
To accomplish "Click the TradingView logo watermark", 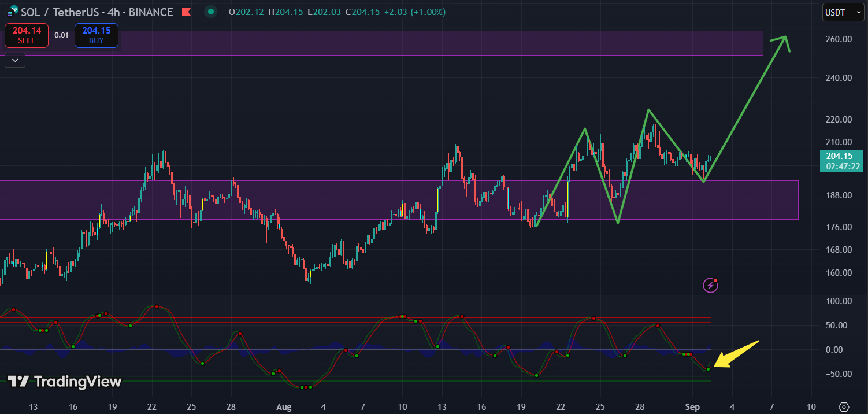I will coord(64,382).
